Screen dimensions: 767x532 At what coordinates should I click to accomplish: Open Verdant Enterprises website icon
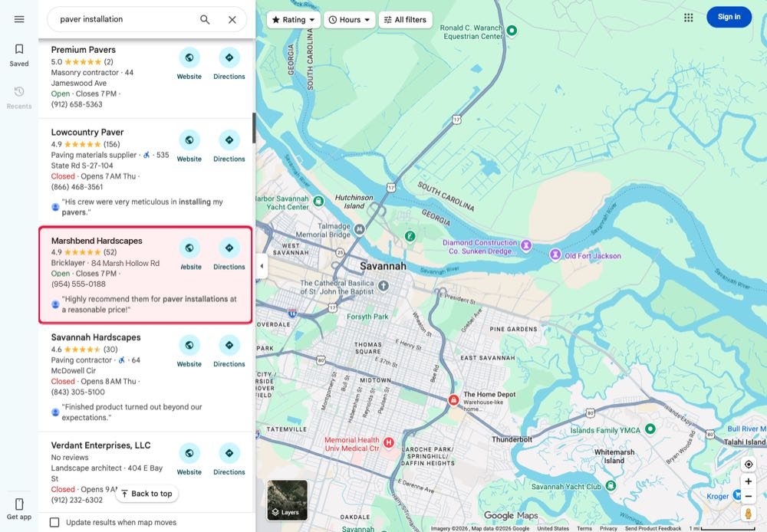coord(189,453)
